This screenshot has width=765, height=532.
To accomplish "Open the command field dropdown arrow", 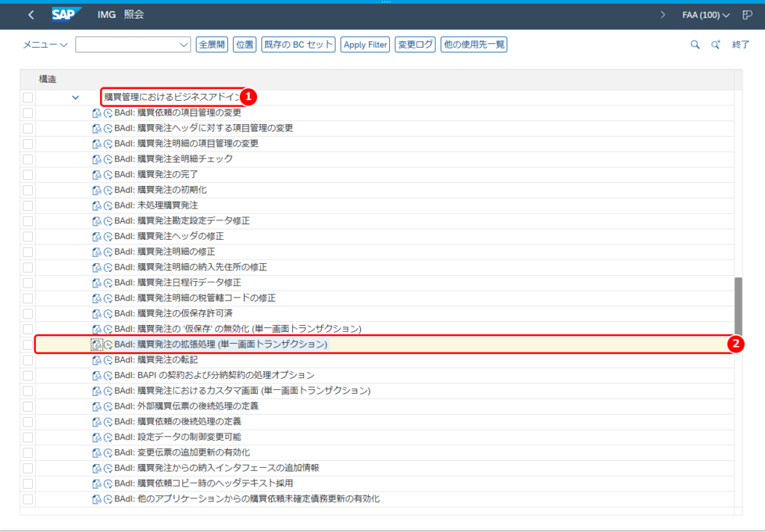I will [x=184, y=44].
